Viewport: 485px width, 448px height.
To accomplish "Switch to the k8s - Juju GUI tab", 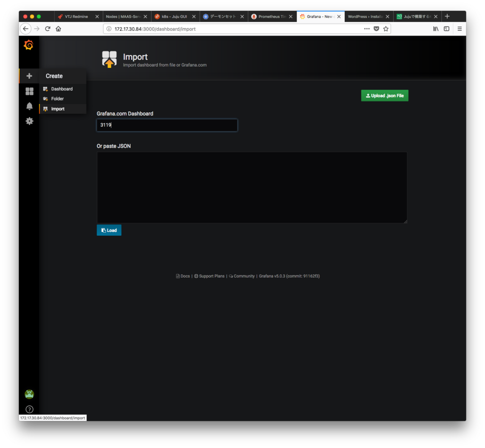I will (175, 17).
